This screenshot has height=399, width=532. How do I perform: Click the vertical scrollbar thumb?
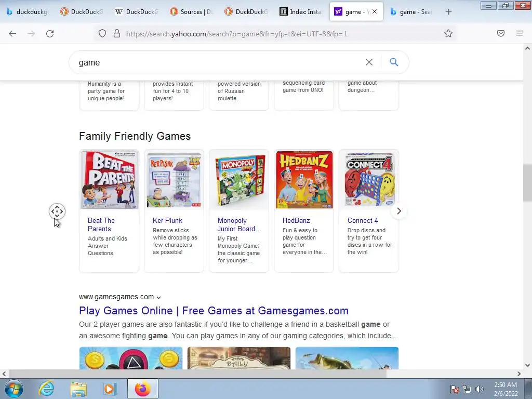click(x=527, y=182)
